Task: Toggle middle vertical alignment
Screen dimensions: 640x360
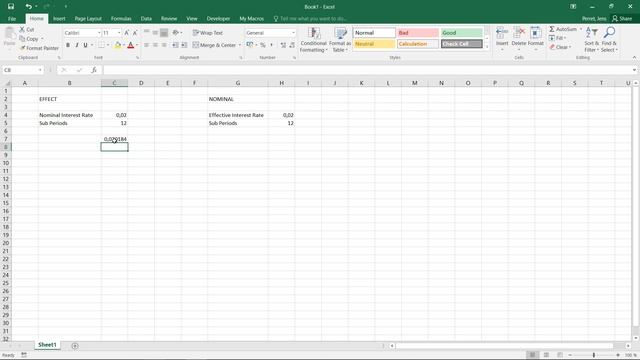Action: [x=155, y=33]
